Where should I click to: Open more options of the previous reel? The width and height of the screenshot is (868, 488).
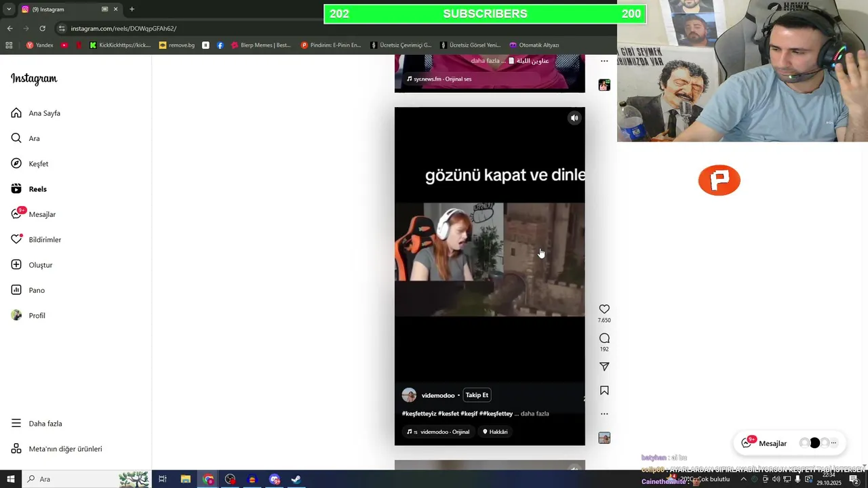click(x=604, y=61)
